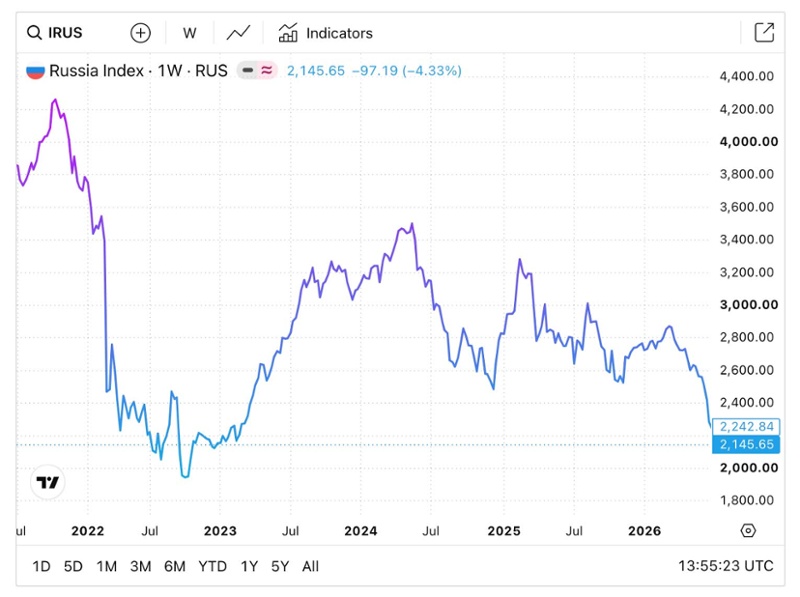Click the Indicators button label
This screenshot has width=800, height=597.
click(x=339, y=33)
